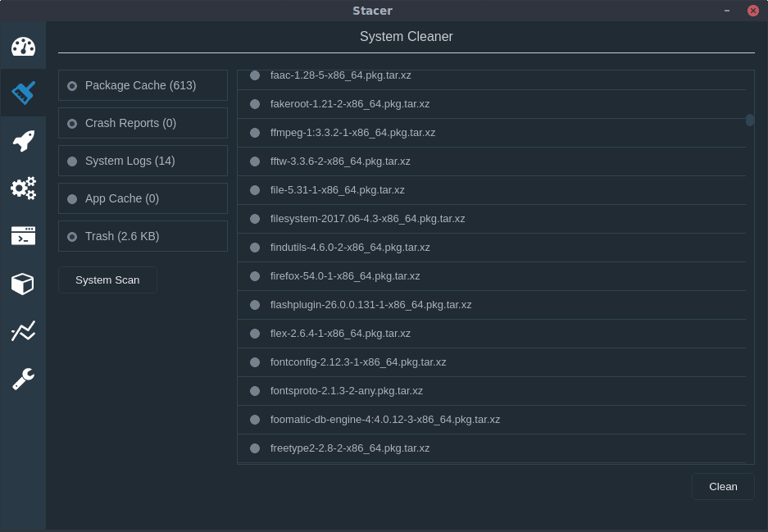Open the Dashboard speedometer icon
Image resolution: width=768 pixels, height=532 pixels.
tap(23, 46)
